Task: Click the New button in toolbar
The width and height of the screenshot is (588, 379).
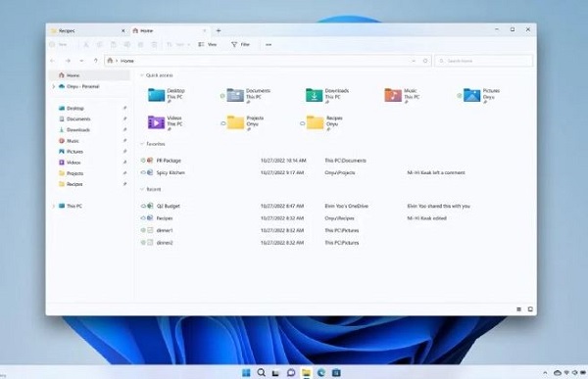Action: (59, 45)
